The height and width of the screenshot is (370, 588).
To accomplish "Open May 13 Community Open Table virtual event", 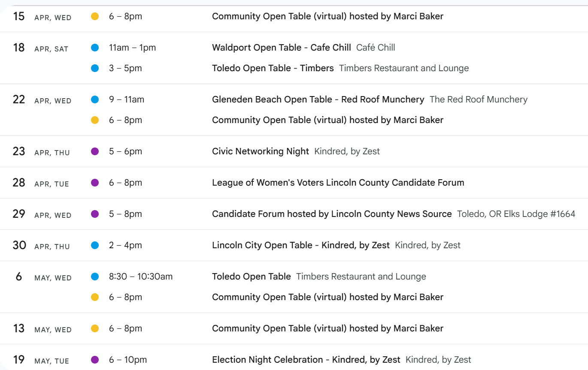I will [327, 328].
